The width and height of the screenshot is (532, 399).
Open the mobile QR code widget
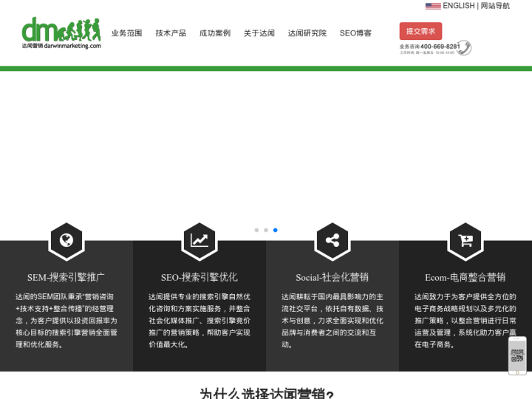(517, 355)
